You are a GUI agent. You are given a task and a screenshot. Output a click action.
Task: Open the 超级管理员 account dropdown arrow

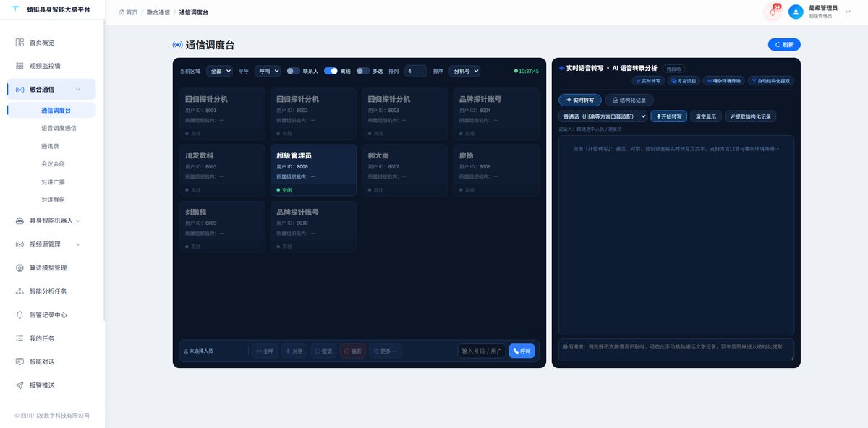point(848,11)
